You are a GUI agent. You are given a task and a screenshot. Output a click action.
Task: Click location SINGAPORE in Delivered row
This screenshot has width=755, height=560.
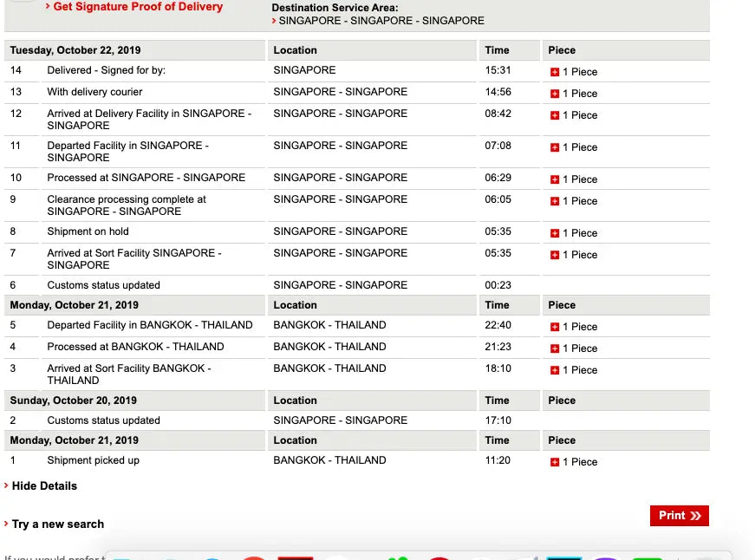pos(305,70)
